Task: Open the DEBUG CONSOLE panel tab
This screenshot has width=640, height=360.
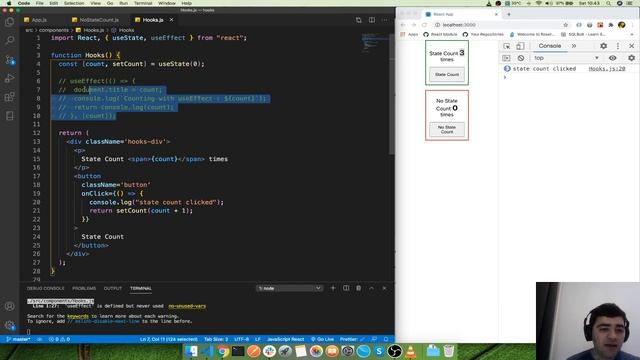Action: coord(46,288)
